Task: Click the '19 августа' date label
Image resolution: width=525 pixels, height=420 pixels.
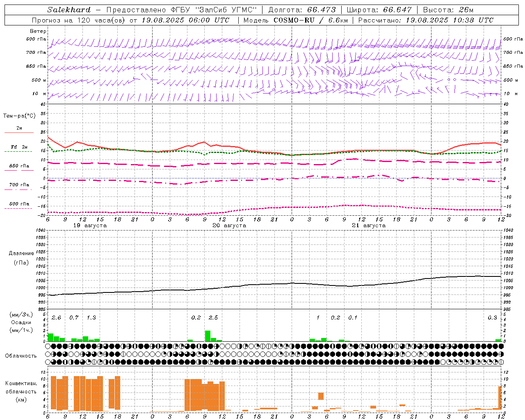Action: (90, 226)
